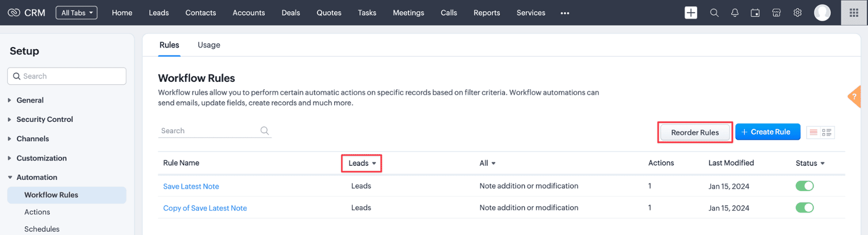Open Actions under Automation
Image resolution: width=868 pixels, height=235 pixels.
coord(37,212)
